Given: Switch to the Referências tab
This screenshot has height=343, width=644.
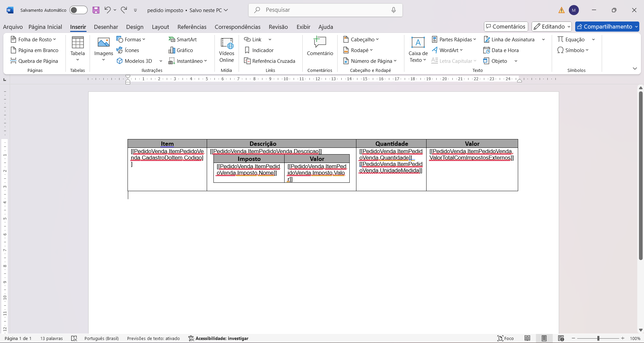Looking at the screenshot, I should click(192, 27).
